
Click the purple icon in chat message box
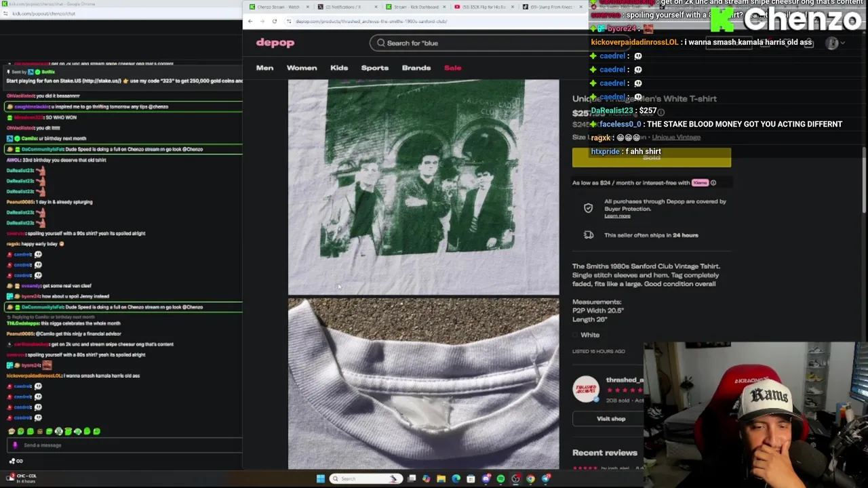15,445
